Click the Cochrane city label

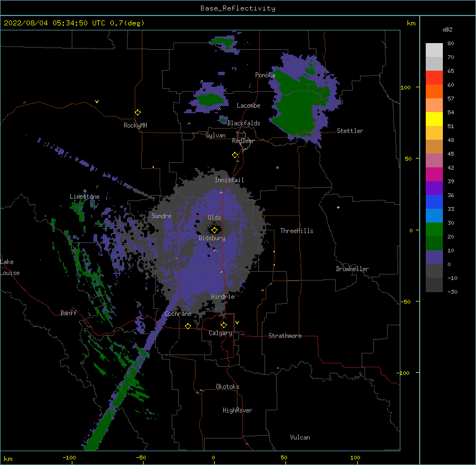pyautogui.click(x=178, y=314)
